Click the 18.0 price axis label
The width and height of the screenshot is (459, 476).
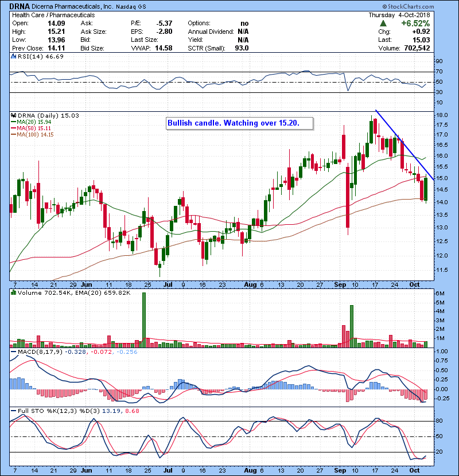(441, 115)
